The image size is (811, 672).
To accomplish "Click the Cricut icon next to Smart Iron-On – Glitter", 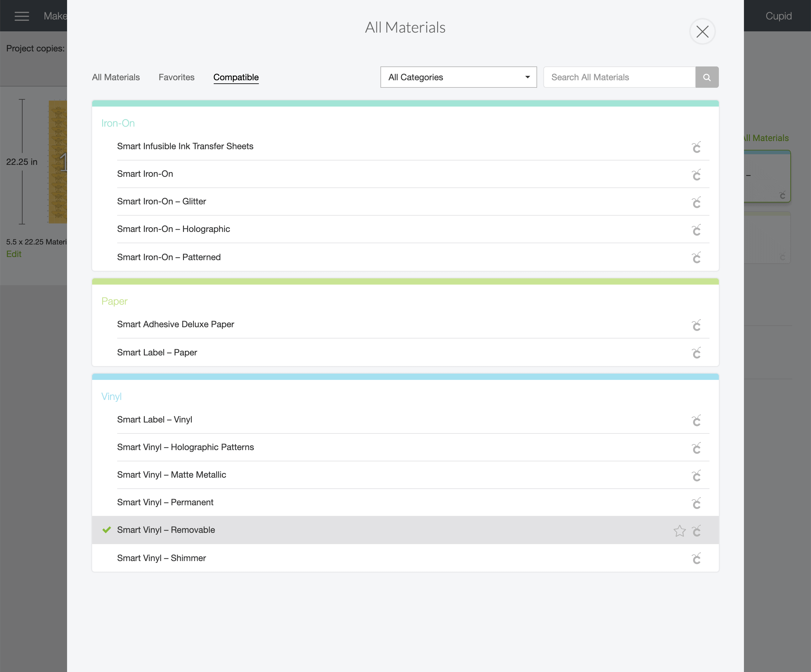I will tap(696, 202).
